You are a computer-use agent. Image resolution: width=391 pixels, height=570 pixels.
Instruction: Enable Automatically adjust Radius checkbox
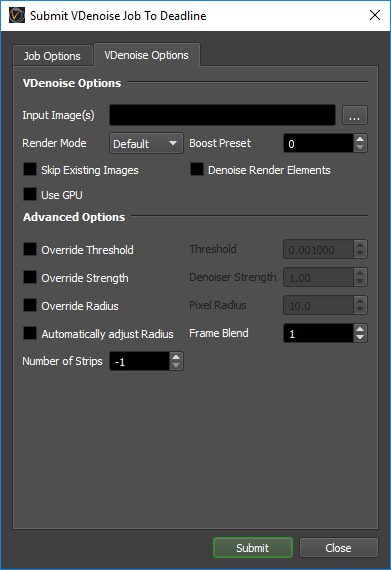pyautogui.click(x=30, y=333)
